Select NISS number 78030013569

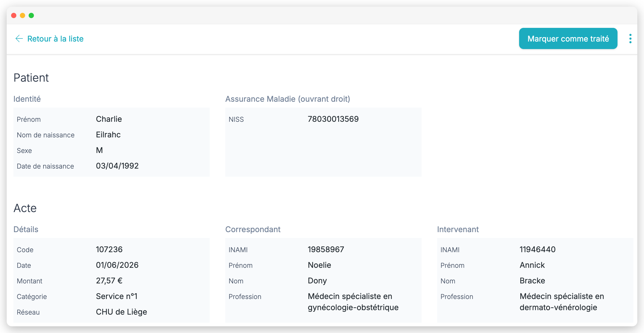pos(333,119)
